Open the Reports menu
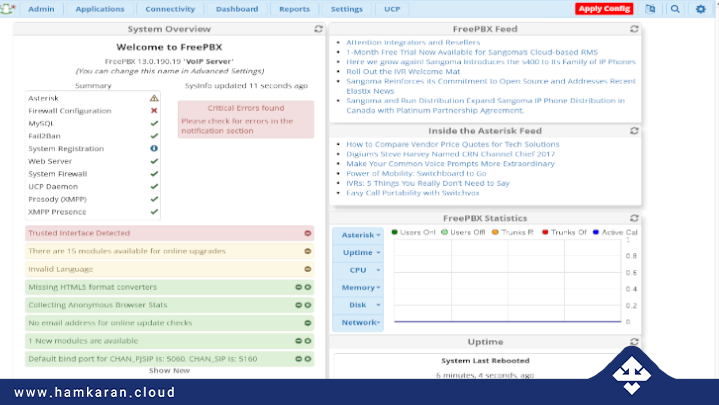Screen dimensions: 719x405 pyautogui.click(x=294, y=9)
